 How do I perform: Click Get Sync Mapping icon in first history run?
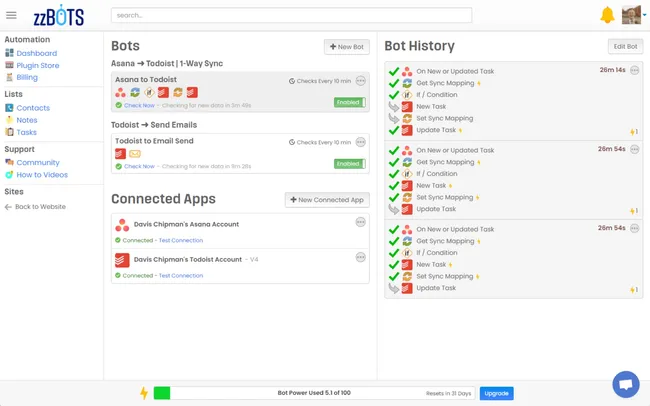[x=407, y=83]
